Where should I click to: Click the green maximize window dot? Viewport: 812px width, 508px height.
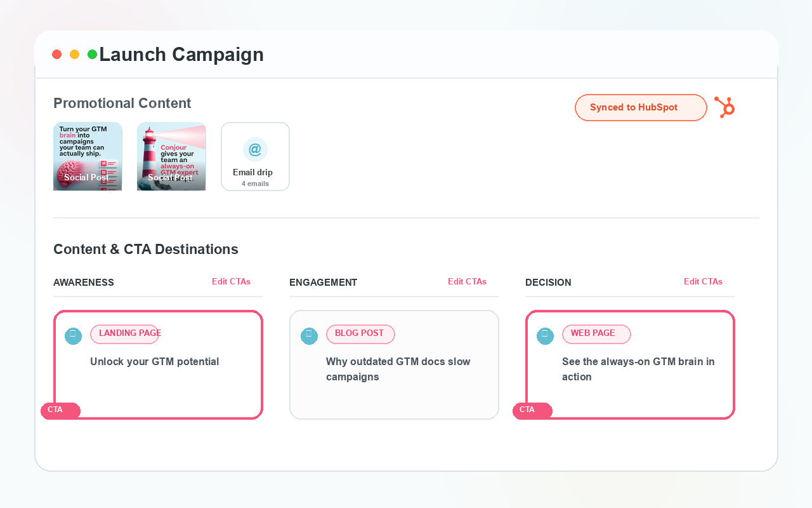[x=92, y=55]
